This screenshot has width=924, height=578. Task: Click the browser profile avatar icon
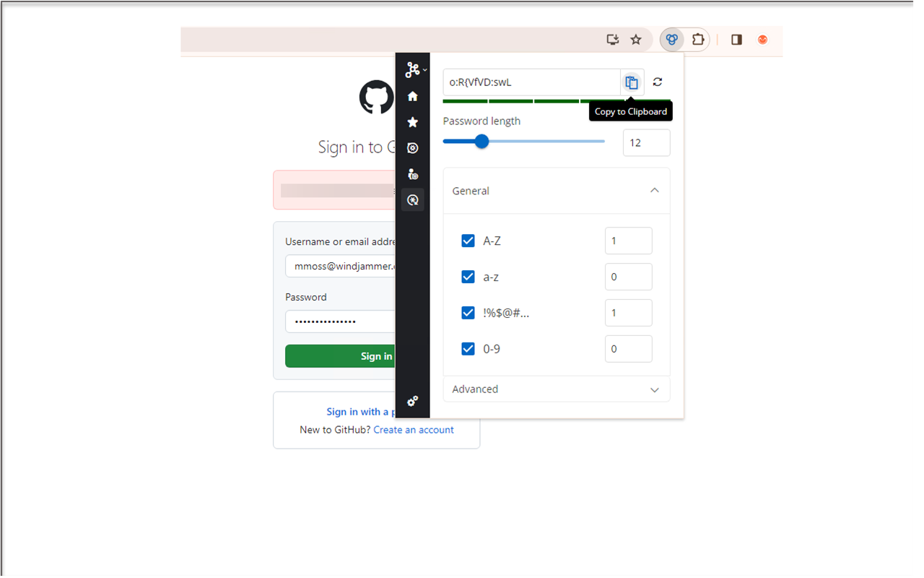[762, 40]
